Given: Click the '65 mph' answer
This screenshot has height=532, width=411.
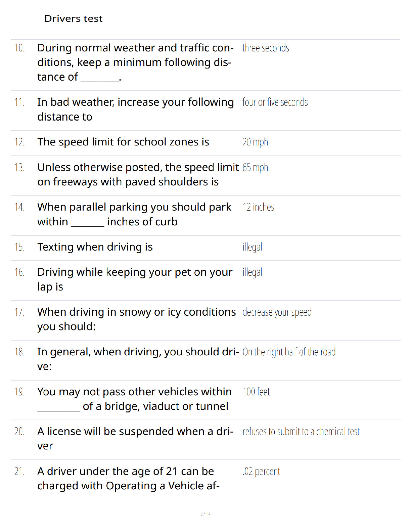Looking at the screenshot, I should tap(255, 167).
